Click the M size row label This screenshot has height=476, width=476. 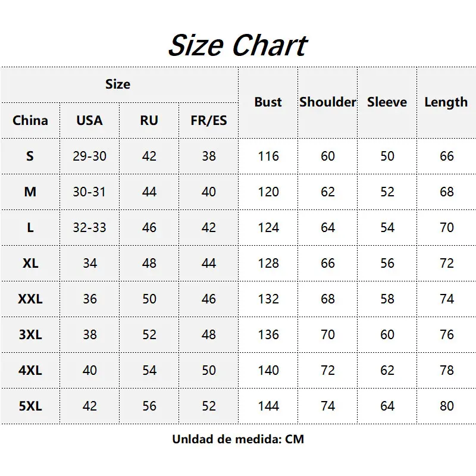click(30, 192)
